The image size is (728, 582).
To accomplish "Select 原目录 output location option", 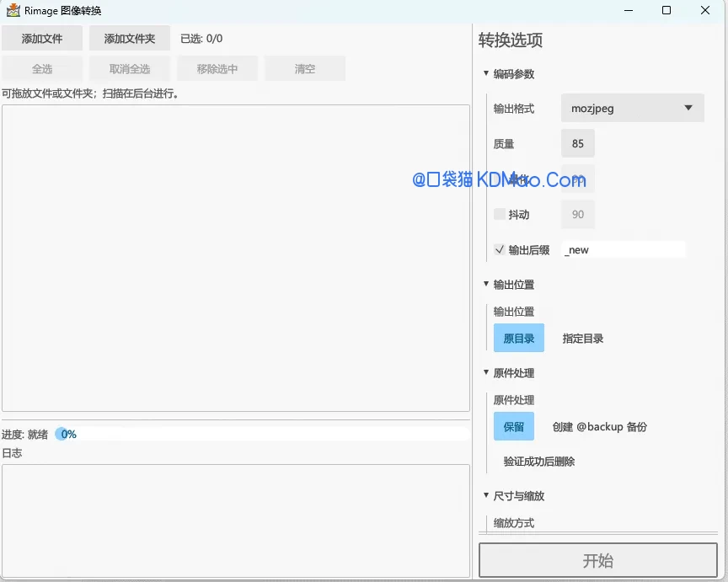I will [x=518, y=338].
